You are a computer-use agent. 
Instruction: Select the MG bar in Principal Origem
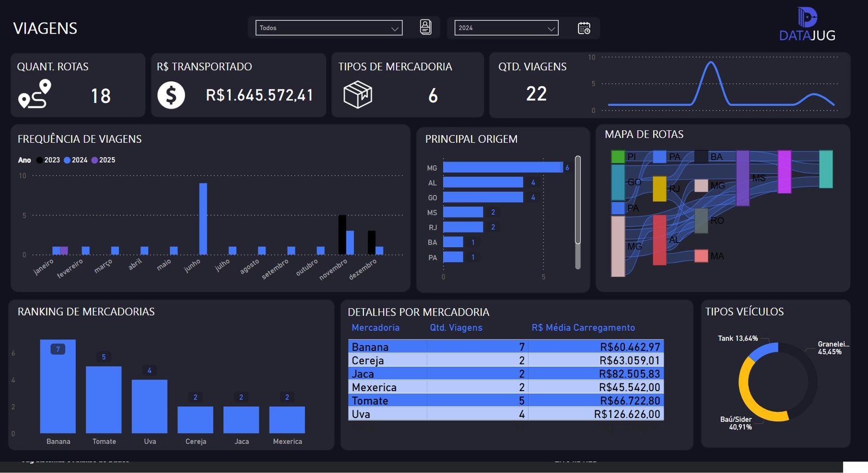coord(503,168)
